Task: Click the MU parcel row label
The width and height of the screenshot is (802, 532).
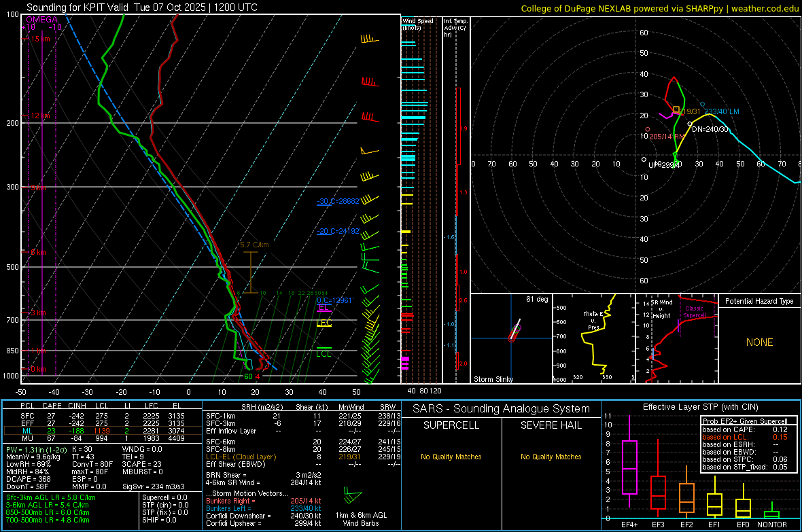Action: (x=27, y=438)
